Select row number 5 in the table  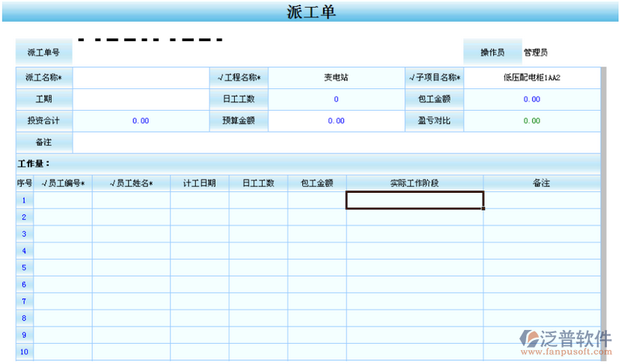click(24, 268)
